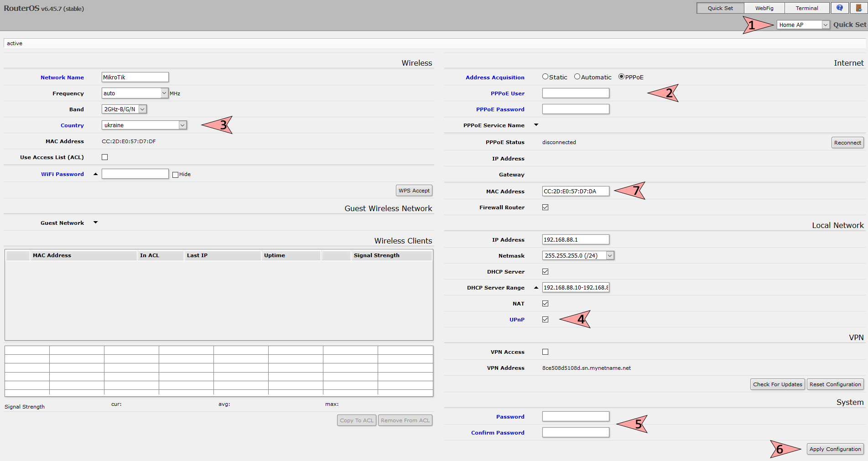Enable Use Access List (ACL)
868x461 pixels.
pos(104,157)
